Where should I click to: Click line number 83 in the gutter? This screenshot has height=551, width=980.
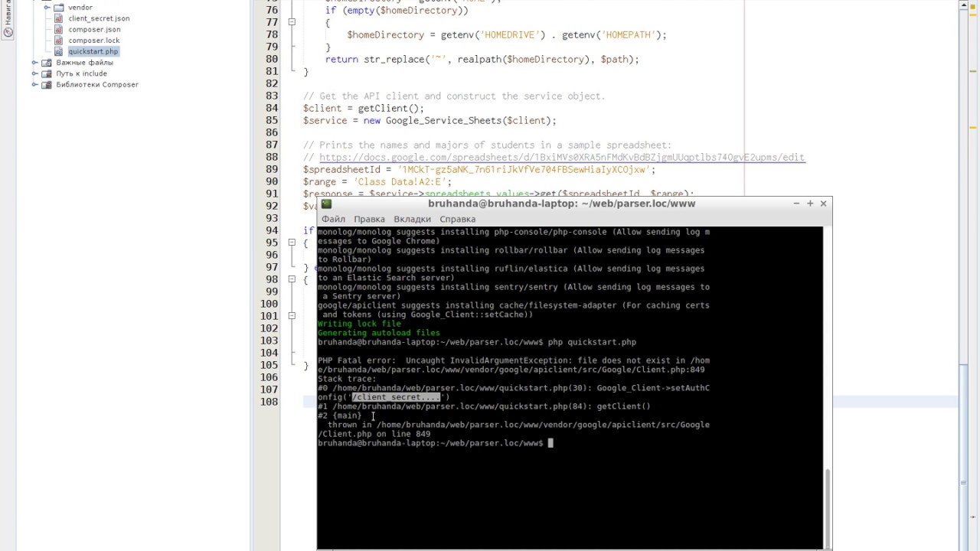[x=272, y=96]
